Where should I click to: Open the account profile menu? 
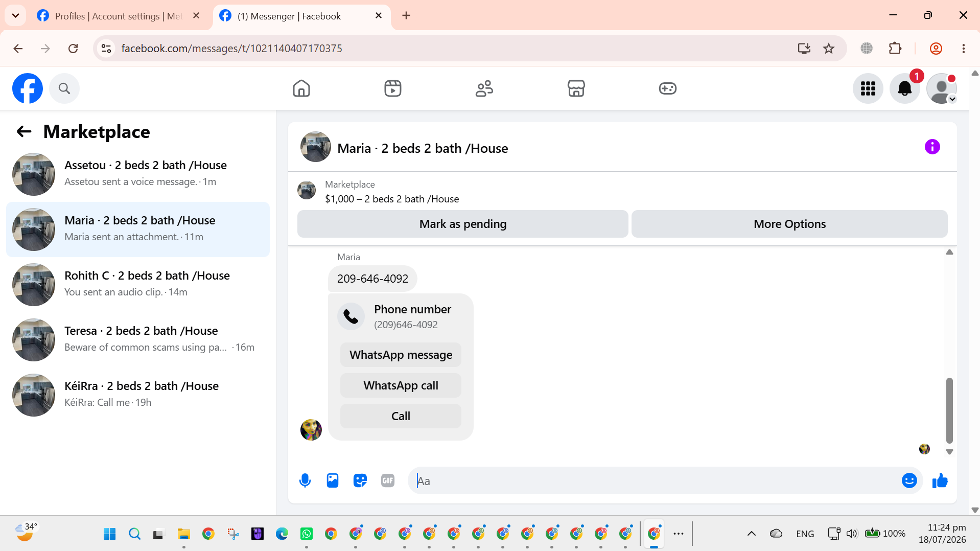[x=942, y=88]
